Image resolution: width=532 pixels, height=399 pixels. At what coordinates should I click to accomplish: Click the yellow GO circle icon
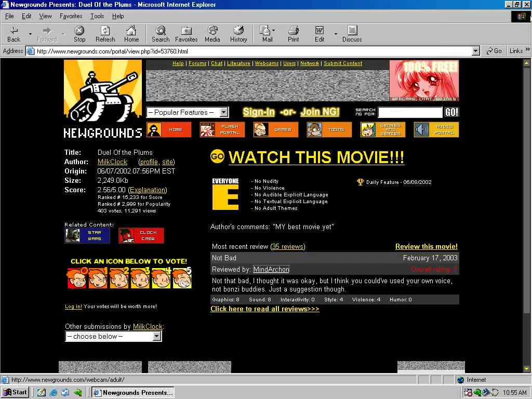218,156
